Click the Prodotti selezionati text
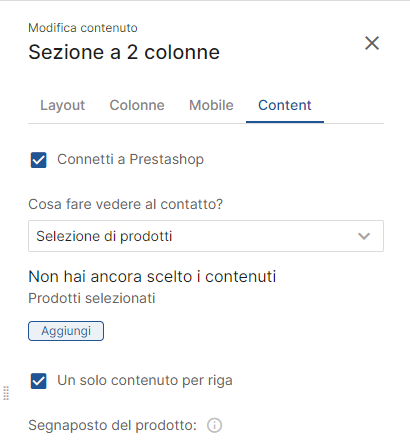This screenshot has height=445, width=410. click(92, 298)
